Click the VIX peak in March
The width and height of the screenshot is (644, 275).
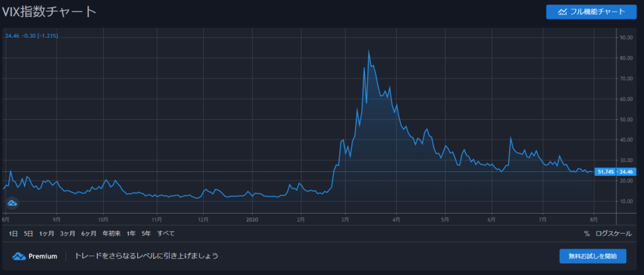point(369,51)
